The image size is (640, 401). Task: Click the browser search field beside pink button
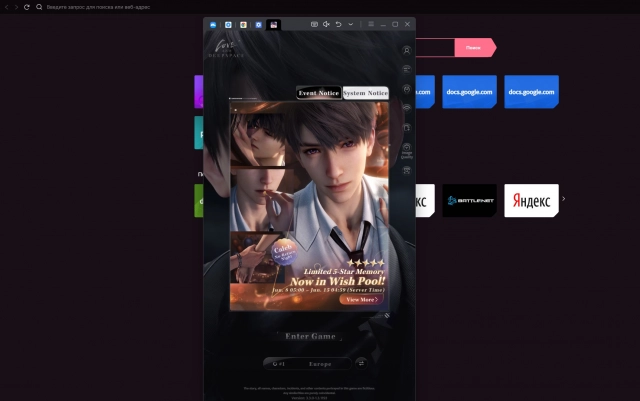[435, 48]
